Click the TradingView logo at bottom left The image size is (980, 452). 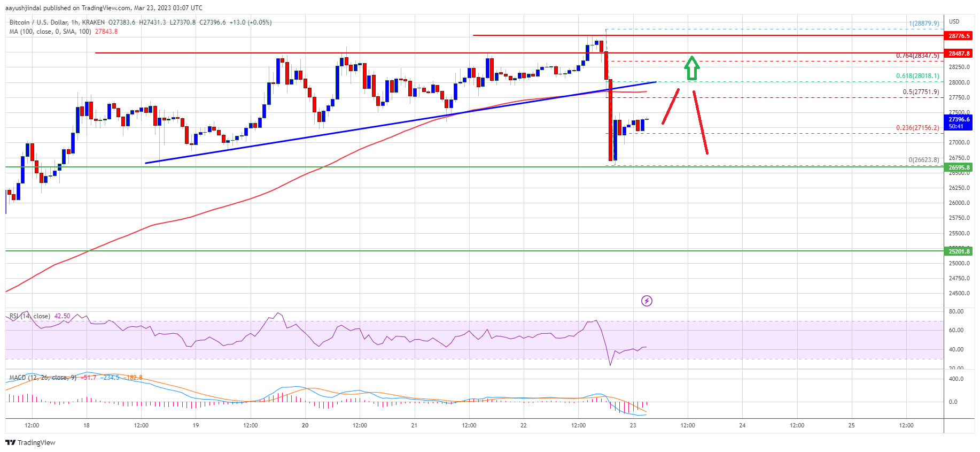tap(30, 442)
